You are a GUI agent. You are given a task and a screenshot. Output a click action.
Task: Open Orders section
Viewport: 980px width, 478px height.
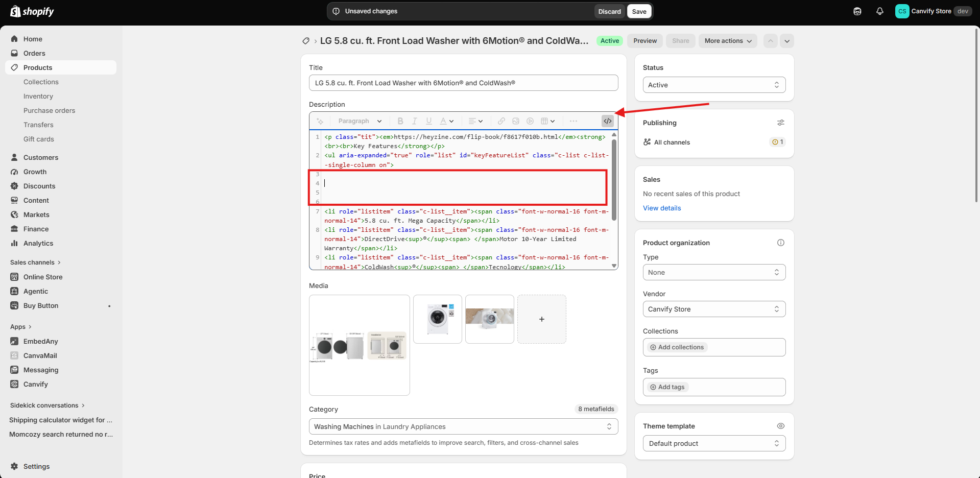61,53
